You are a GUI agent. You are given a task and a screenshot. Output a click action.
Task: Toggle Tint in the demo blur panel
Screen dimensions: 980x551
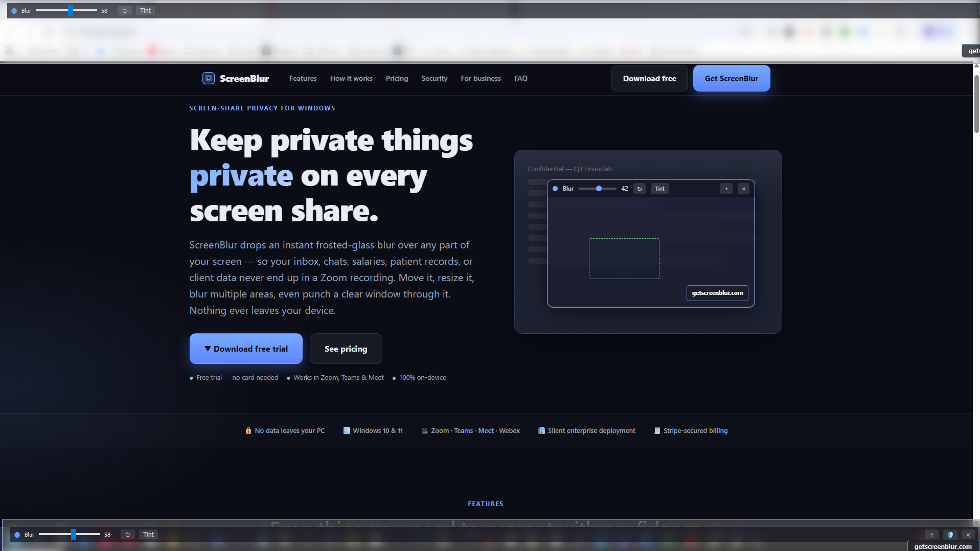[x=660, y=189]
